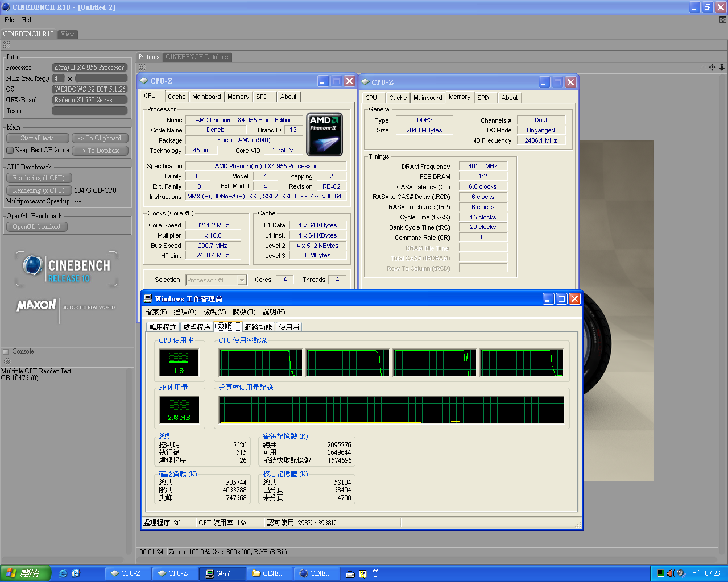Viewport: 728px width, 582px height.
Task: Click the CPU 使用率 gauge in Task Manager
Action: click(179, 363)
